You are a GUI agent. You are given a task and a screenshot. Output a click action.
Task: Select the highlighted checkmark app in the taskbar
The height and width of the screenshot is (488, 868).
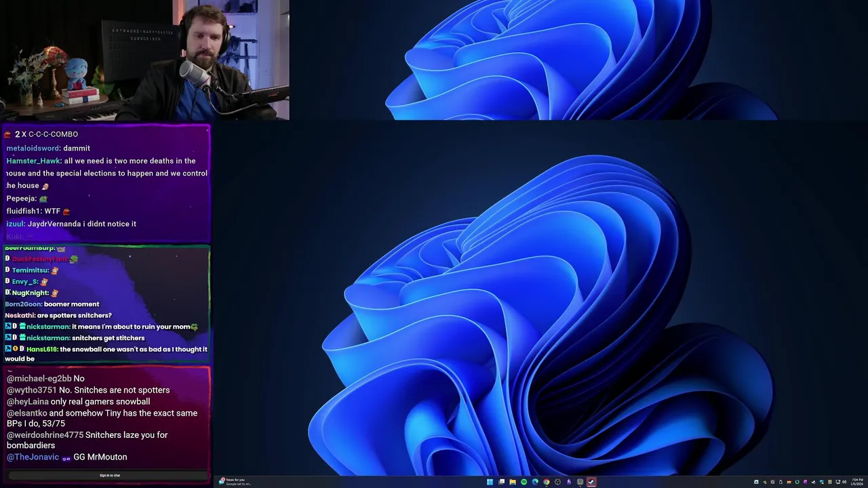coord(591,482)
